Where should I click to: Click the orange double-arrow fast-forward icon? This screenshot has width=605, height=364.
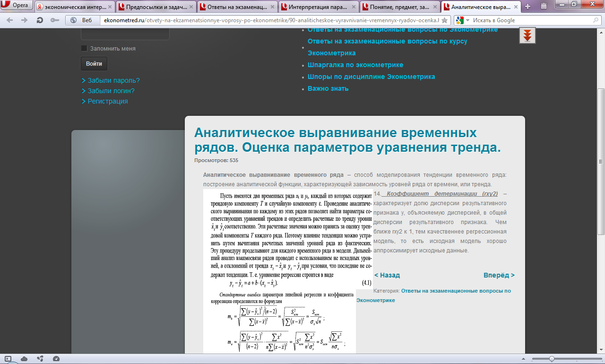(x=527, y=35)
